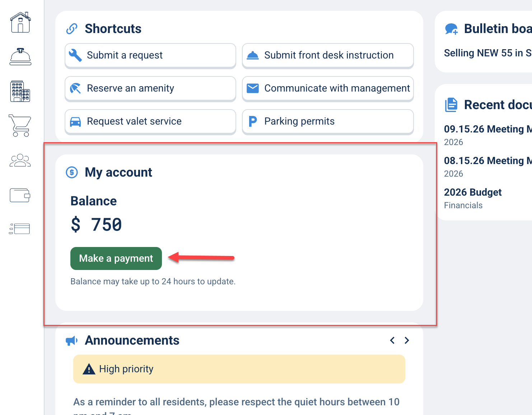The height and width of the screenshot is (415, 532).
Task: Open Submit front desk instruction shortcut
Action: point(328,55)
